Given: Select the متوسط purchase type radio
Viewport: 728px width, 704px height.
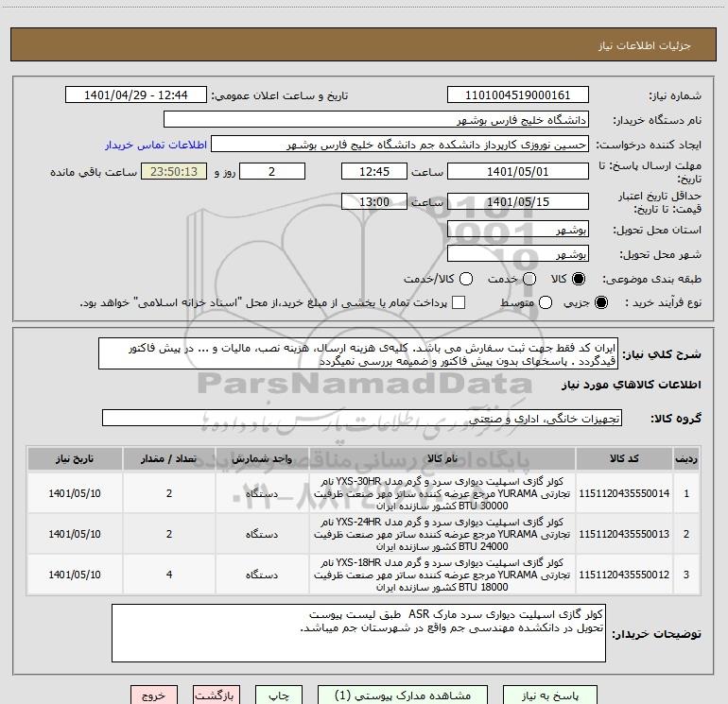Looking at the screenshot, I should (x=546, y=302).
